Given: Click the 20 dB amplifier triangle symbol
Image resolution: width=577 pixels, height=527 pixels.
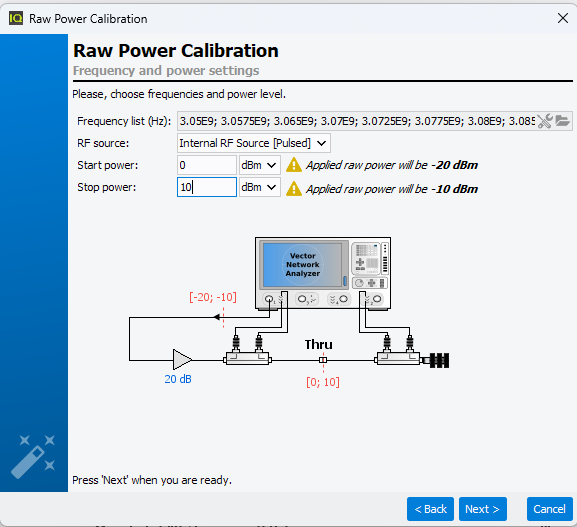Looking at the screenshot, I should point(182,360).
